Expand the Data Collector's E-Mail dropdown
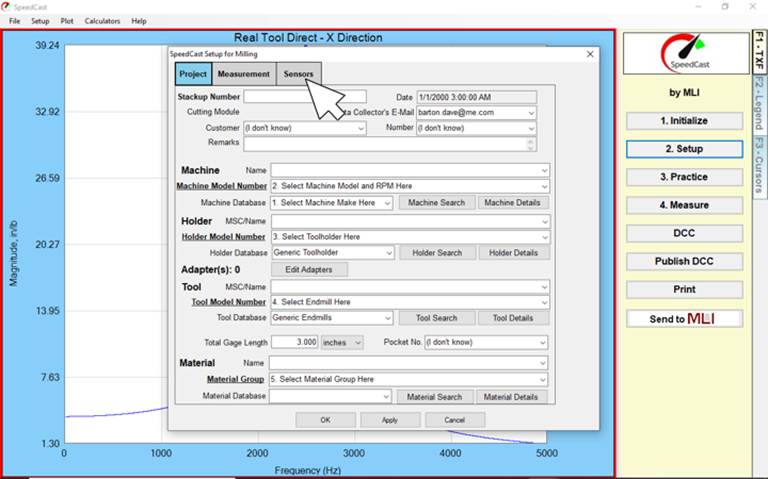 (531, 113)
